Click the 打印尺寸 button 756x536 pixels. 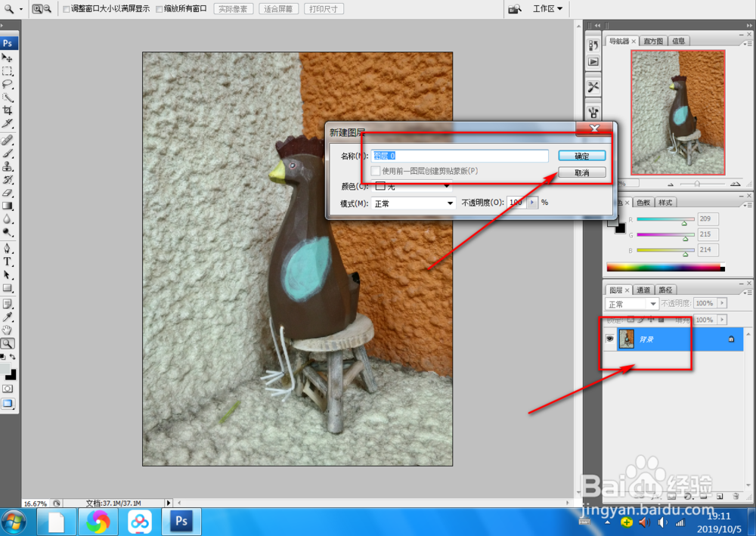click(x=324, y=8)
